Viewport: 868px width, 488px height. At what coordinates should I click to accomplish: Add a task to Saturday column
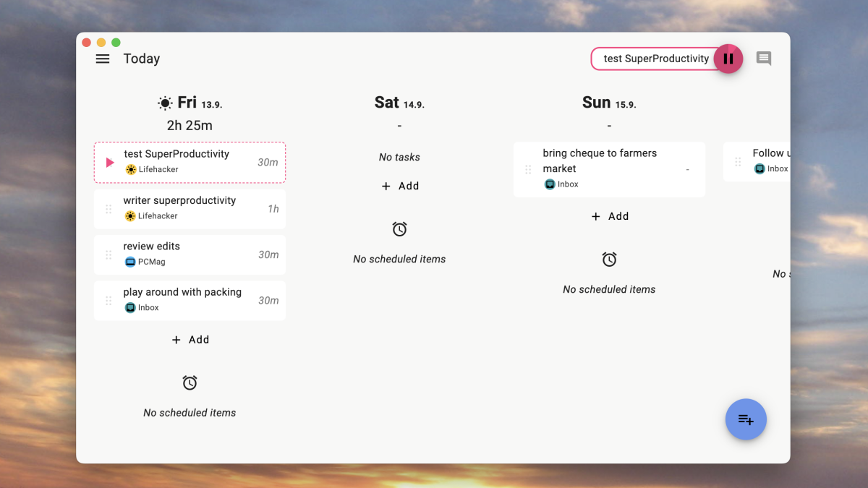400,186
